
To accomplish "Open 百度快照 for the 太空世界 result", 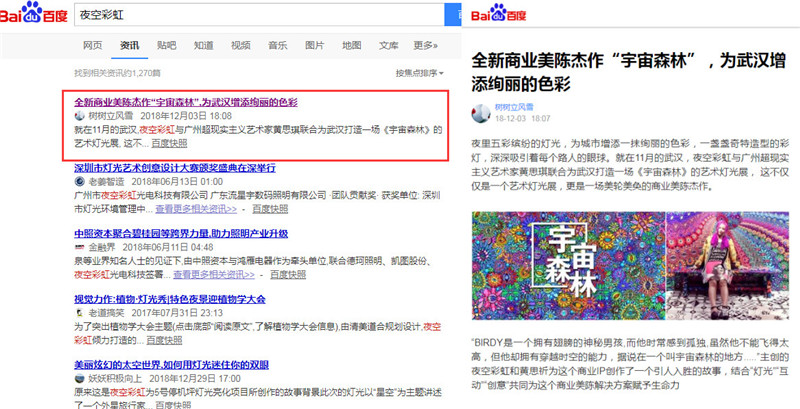I will point(173,405).
